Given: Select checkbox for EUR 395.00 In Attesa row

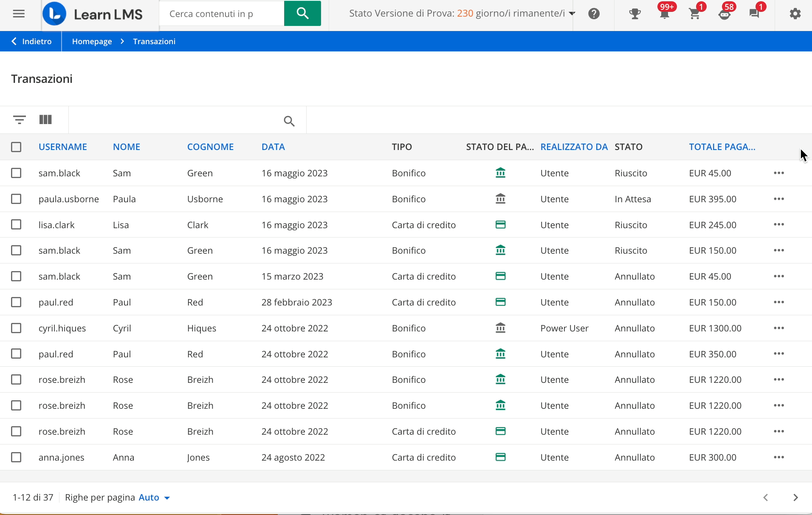Looking at the screenshot, I should [x=16, y=199].
